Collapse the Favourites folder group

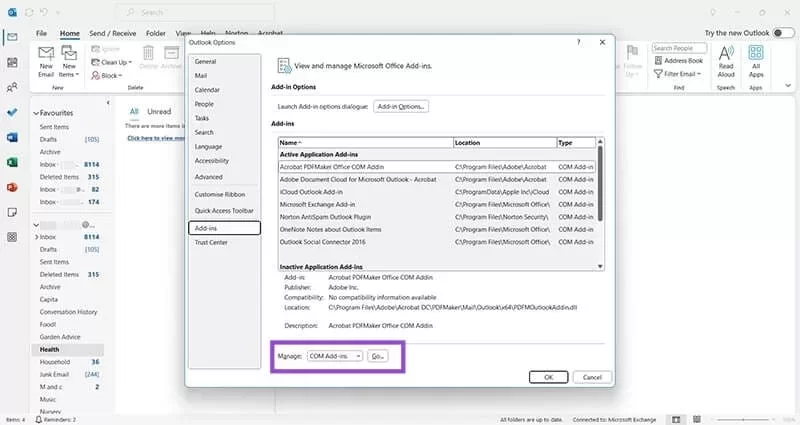35,113
